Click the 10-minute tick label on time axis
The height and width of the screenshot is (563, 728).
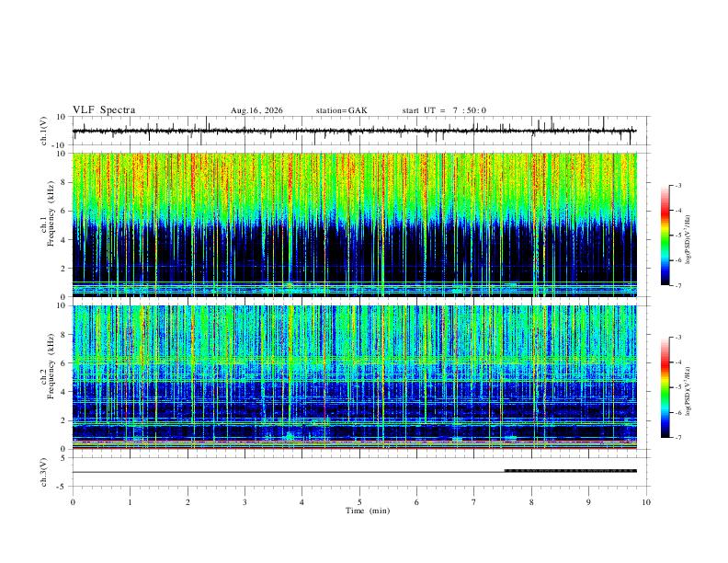pyautogui.click(x=646, y=502)
